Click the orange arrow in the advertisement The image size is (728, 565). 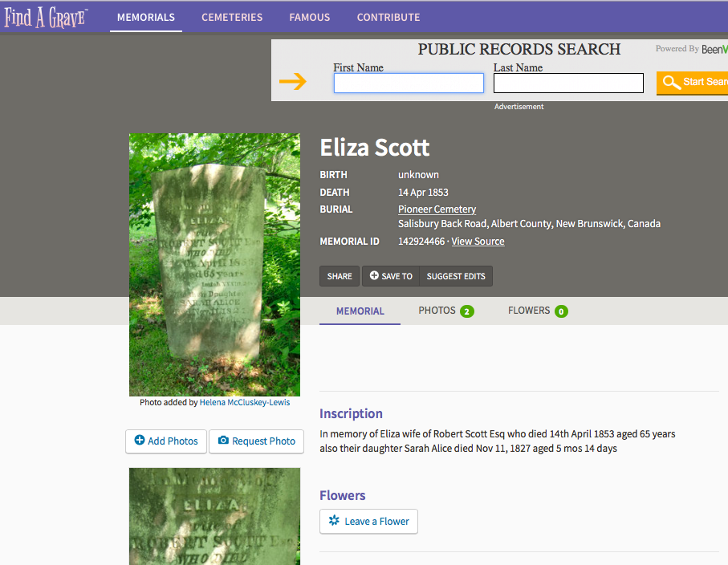tap(292, 81)
